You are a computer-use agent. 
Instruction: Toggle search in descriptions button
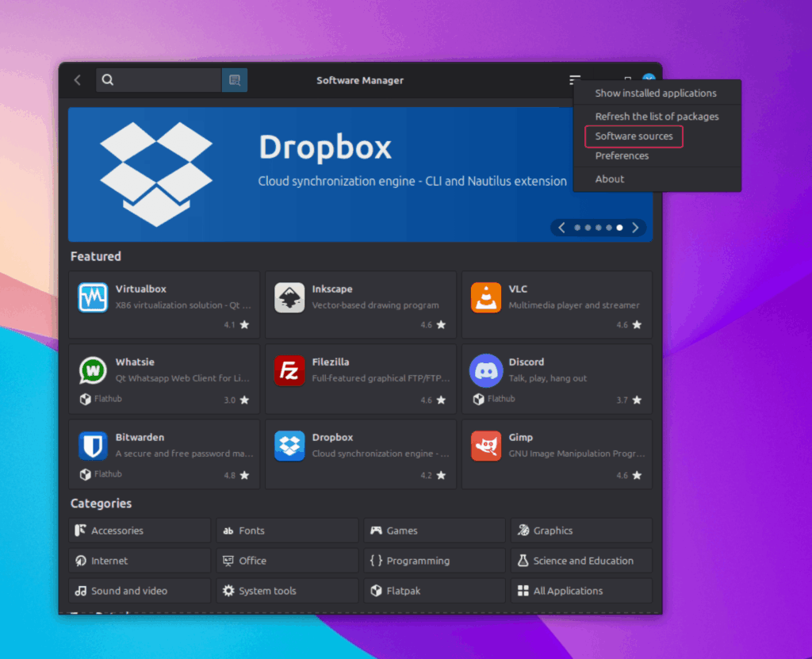point(235,80)
